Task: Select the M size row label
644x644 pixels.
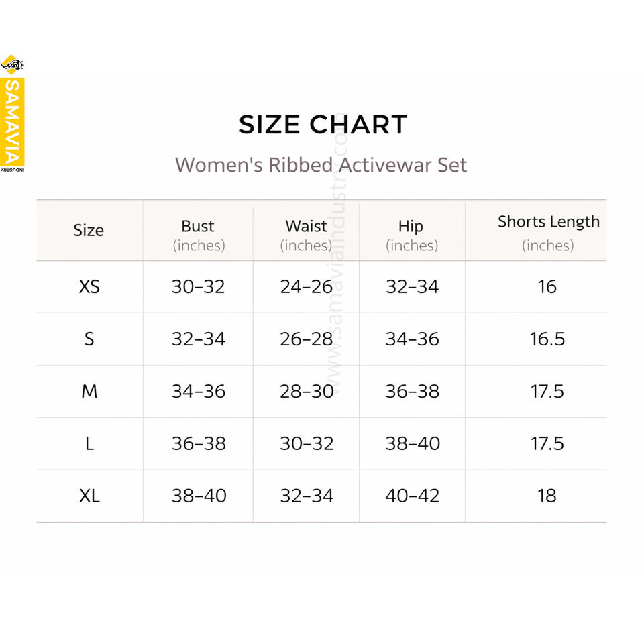Action: click(89, 392)
